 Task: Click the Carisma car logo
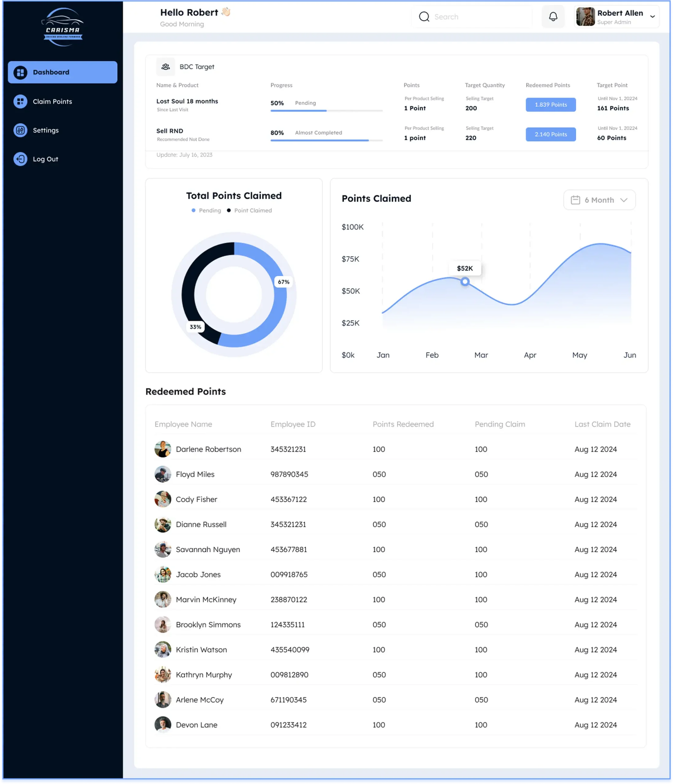62,26
